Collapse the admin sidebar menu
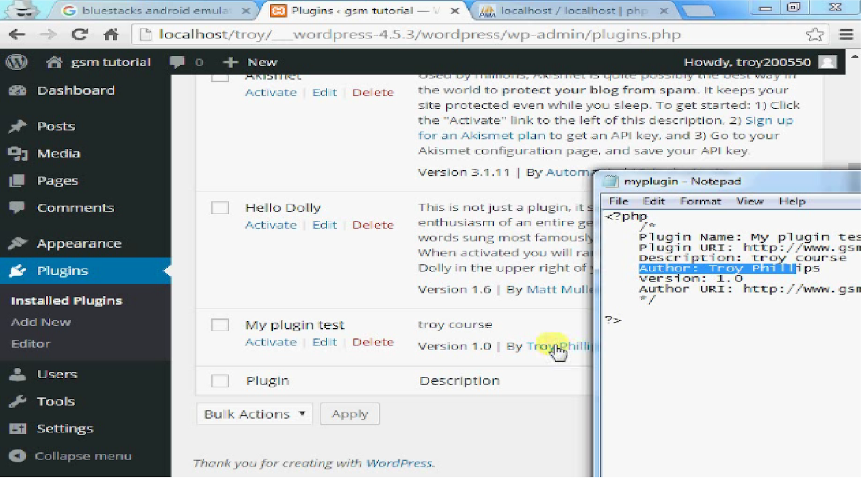This screenshot has height=488, width=868. click(x=70, y=456)
